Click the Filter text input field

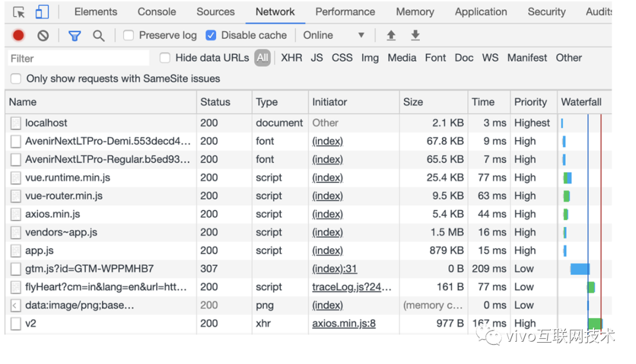pyautogui.click(x=78, y=58)
